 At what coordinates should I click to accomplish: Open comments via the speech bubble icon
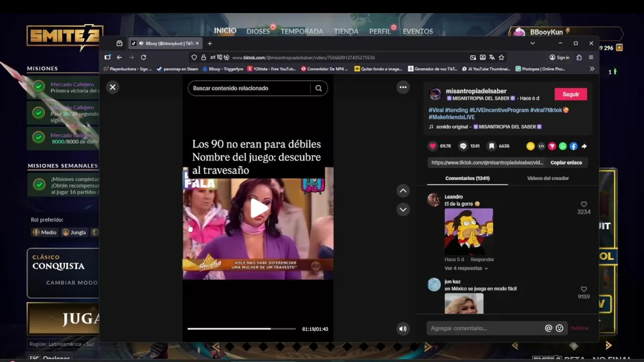463,146
